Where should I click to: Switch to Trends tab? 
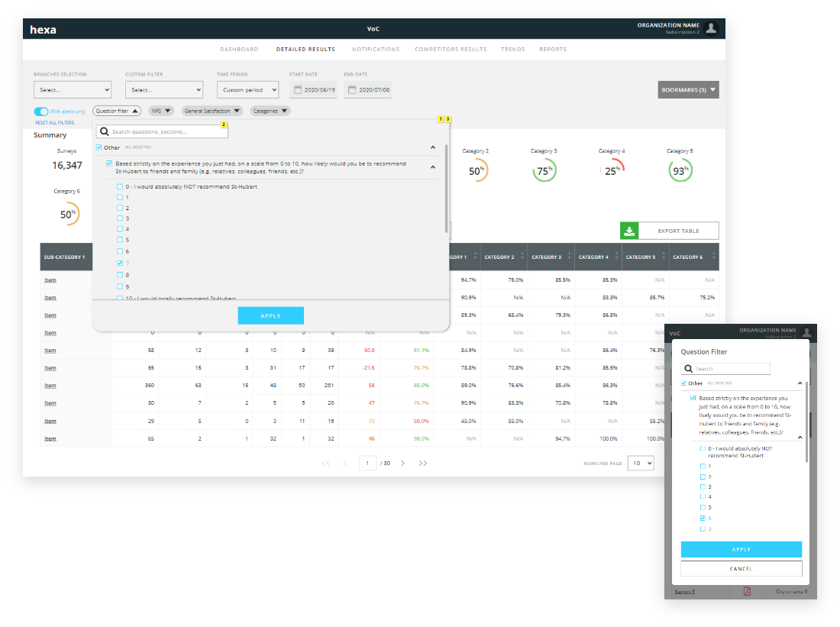pos(512,50)
